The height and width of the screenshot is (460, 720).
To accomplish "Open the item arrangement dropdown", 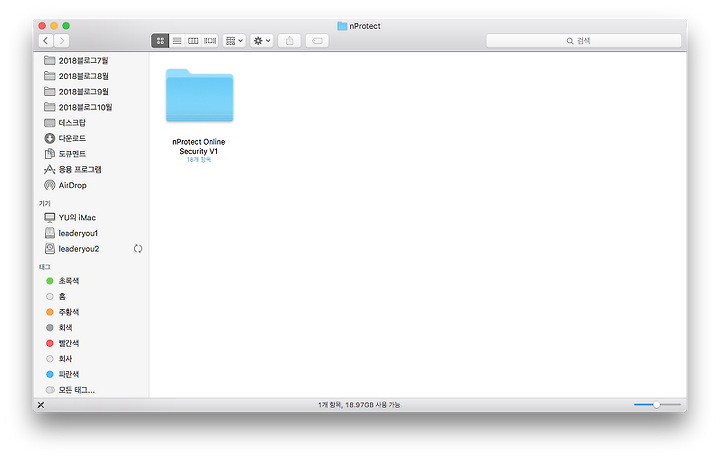I will coord(234,41).
